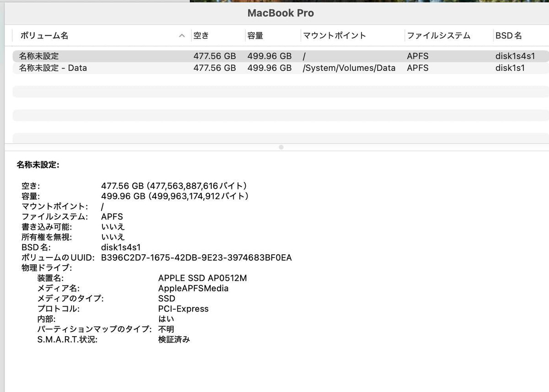Image resolution: width=549 pixels, height=392 pixels.
Task: Click APFS in the details file system line
Action: 112,216
